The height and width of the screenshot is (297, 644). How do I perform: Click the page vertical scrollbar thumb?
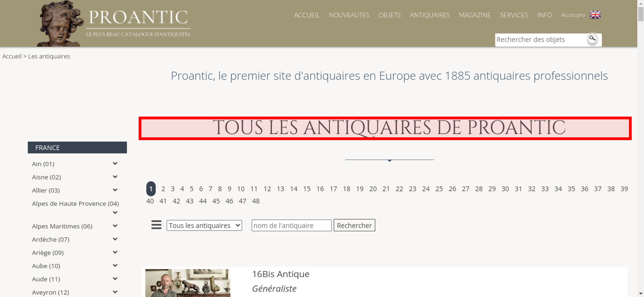point(641,14)
